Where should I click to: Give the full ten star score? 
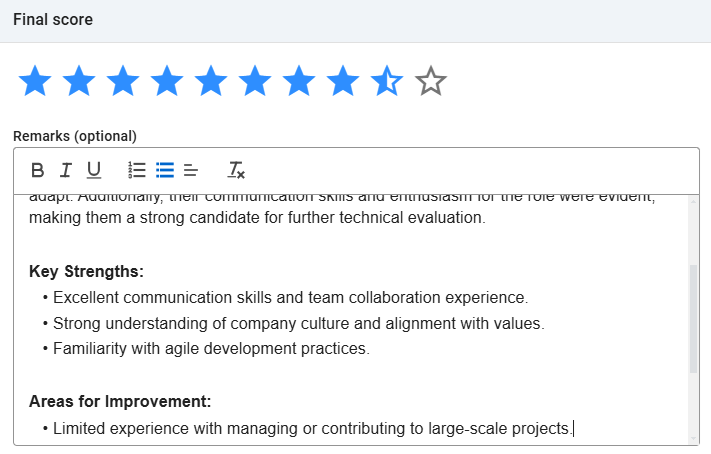coord(430,81)
